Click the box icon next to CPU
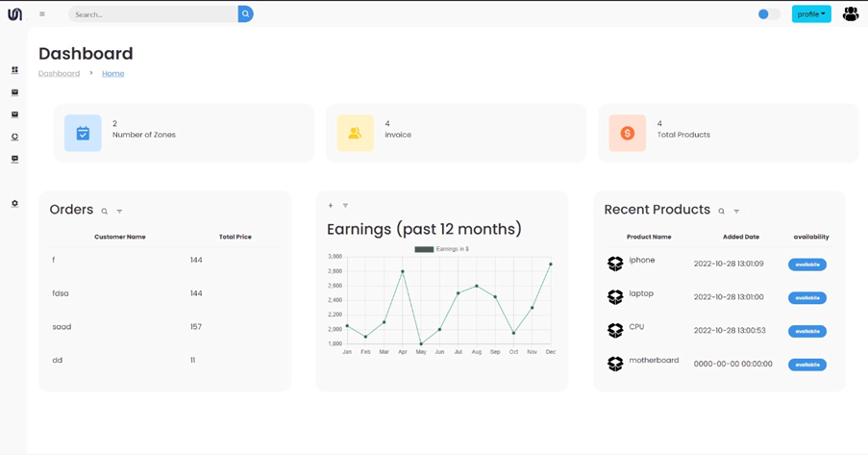The width and height of the screenshot is (868, 455). coord(615,330)
